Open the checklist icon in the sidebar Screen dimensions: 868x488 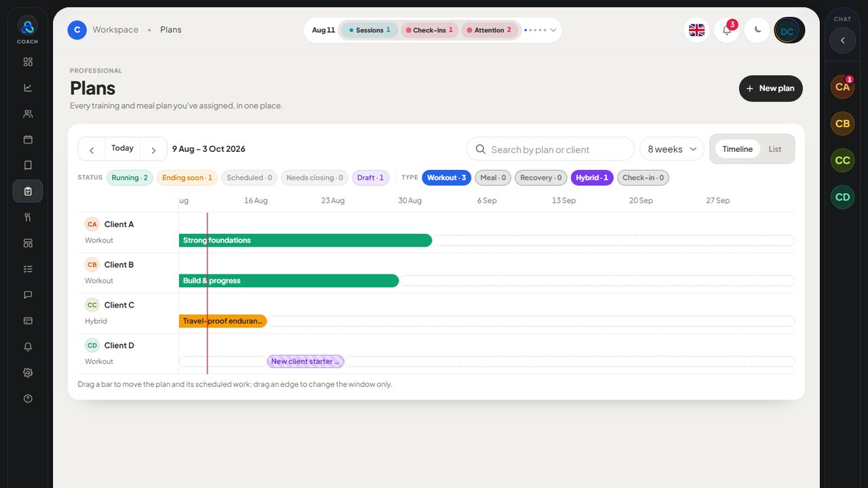28,269
